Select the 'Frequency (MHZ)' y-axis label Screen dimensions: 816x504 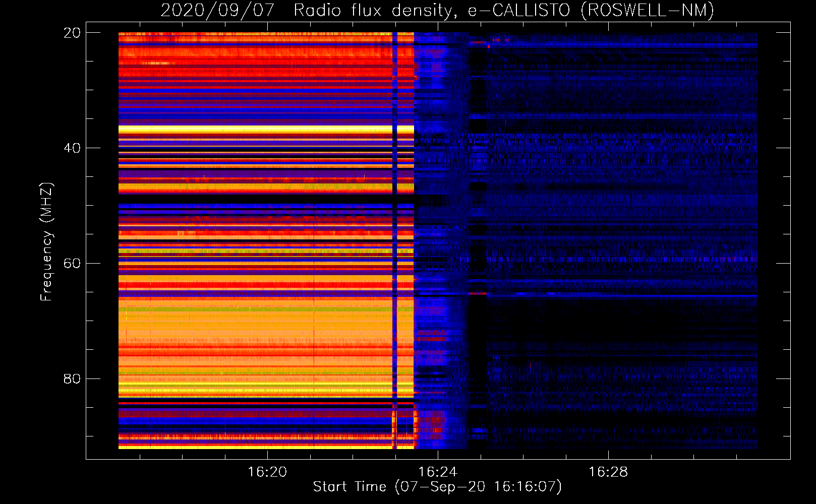click(46, 242)
